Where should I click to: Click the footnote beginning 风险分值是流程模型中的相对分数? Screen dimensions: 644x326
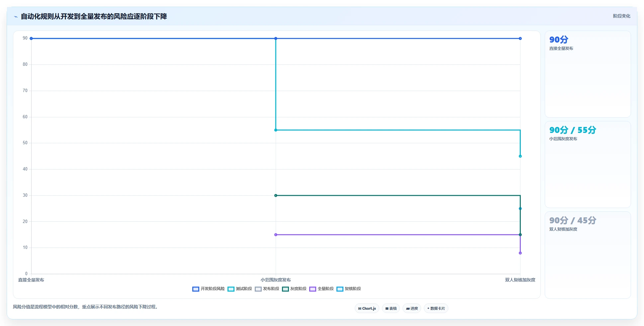click(85, 307)
